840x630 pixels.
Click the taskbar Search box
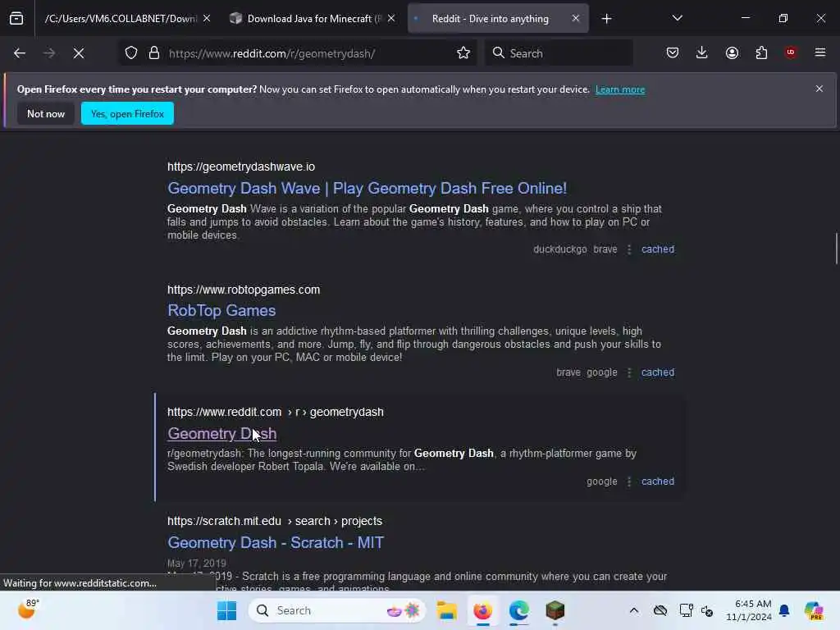click(x=337, y=610)
